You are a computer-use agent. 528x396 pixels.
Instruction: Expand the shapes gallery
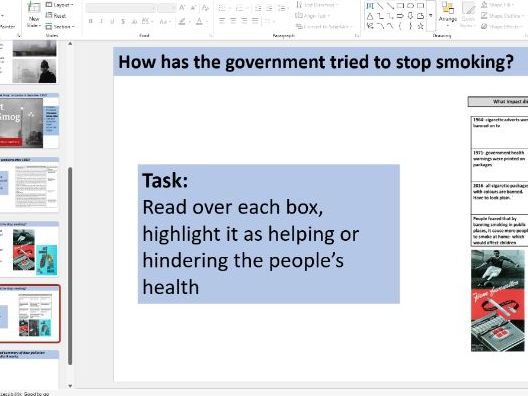(x=431, y=16)
